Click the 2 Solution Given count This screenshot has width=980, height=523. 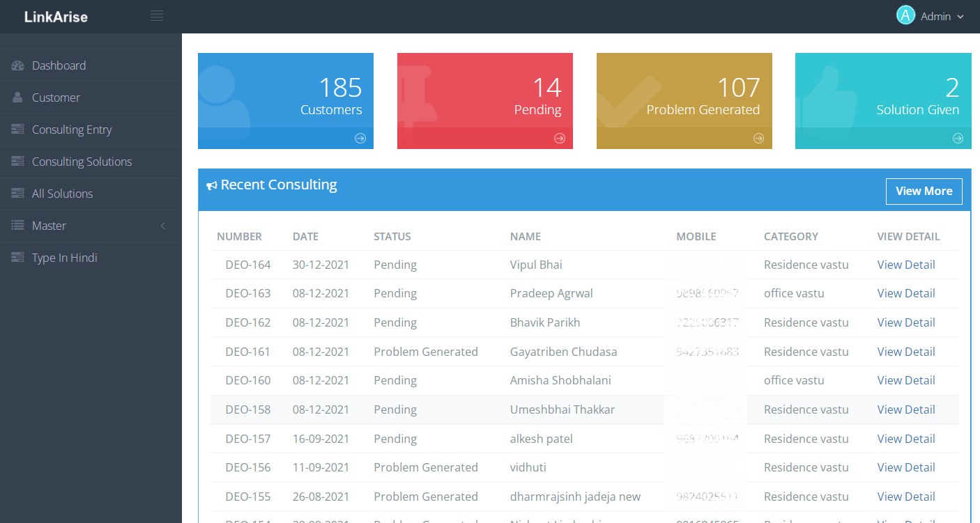tap(952, 88)
